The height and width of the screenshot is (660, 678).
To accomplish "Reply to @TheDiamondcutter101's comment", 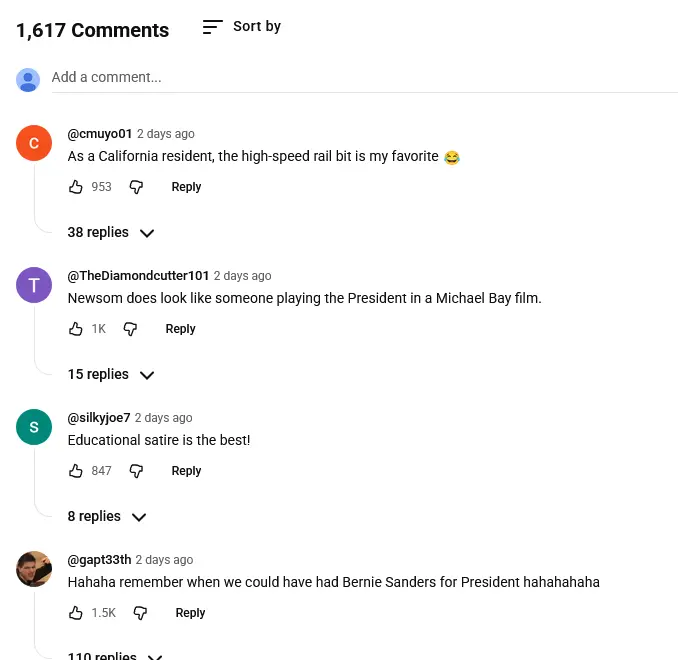I will point(180,329).
